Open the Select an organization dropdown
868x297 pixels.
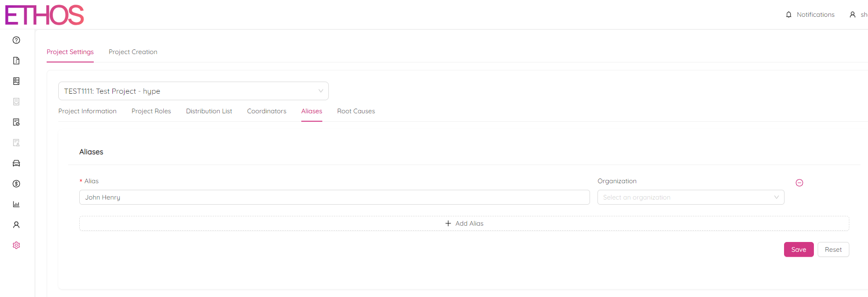pyautogui.click(x=690, y=197)
